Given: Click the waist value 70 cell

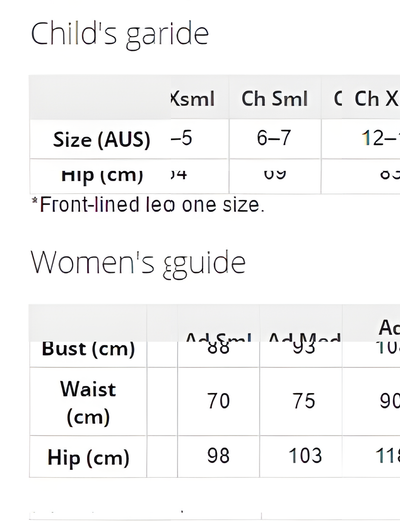Looking at the screenshot, I should 218,401.
